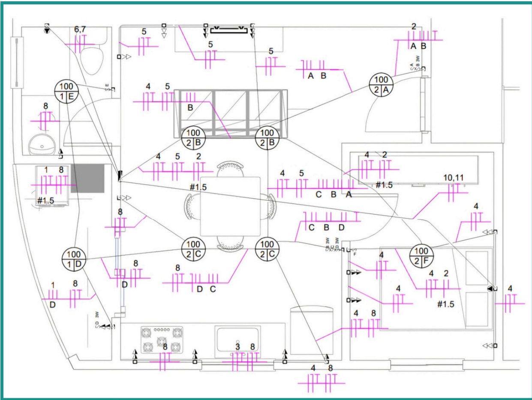Screen dimensions: 532x400
Task: Click circuit number "3" above the kitchen sink
Action: [237, 346]
